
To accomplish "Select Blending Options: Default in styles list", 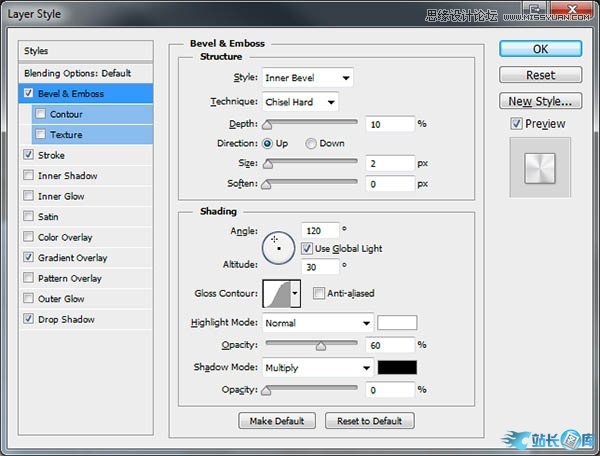I will [78, 73].
